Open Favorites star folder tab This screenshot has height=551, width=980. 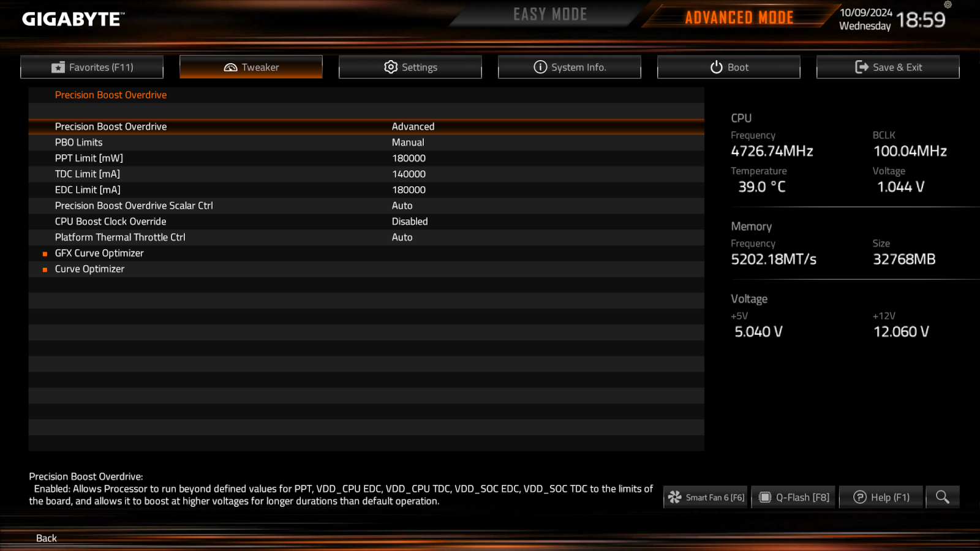tap(92, 67)
